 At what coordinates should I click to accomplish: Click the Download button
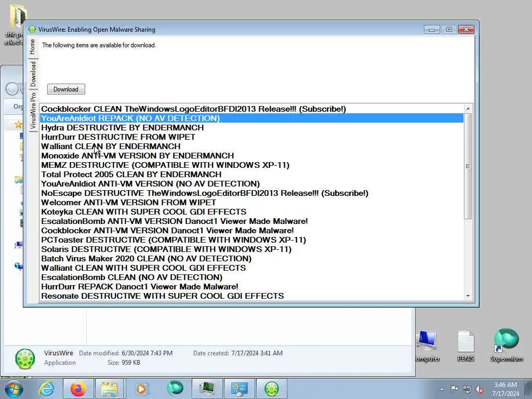click(66, 89)
